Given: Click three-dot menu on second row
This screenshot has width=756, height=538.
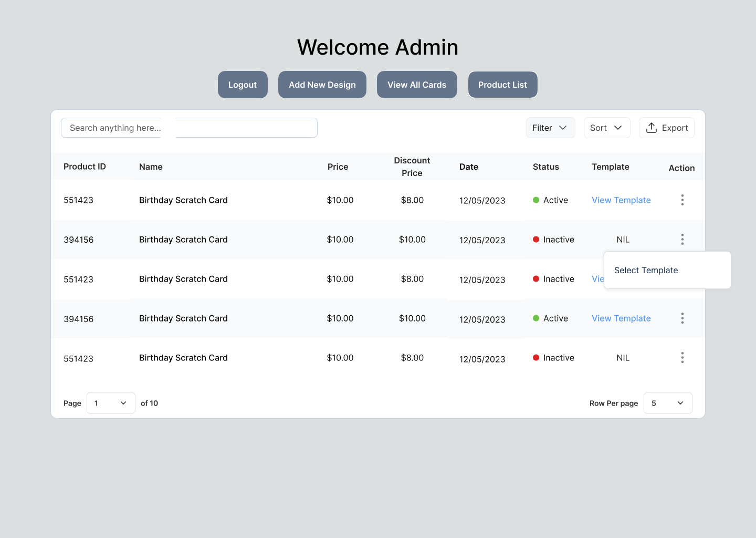Looking at the screenshot, I should [682, 239].
